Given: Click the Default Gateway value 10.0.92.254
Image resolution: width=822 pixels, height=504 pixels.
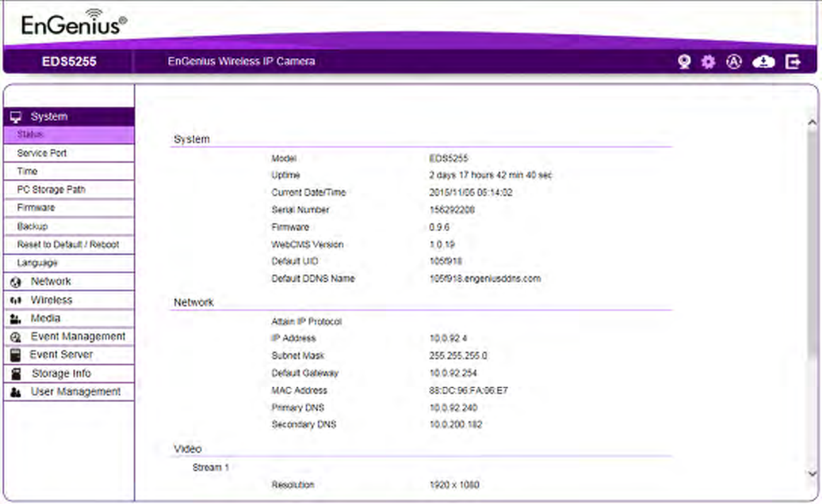Looking at the screenshot, I should pyautogui.click(x=453, y=373).
